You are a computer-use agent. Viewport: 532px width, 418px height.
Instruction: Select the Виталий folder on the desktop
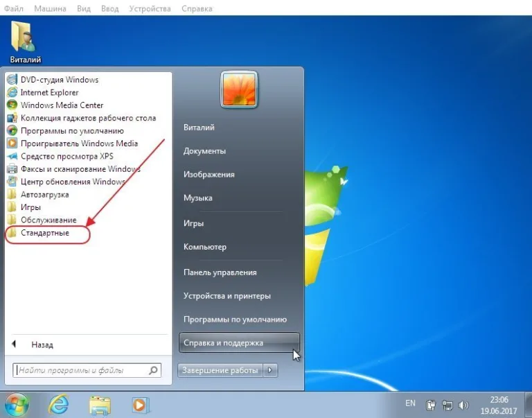pyautogui.click(x=25, y=42)
